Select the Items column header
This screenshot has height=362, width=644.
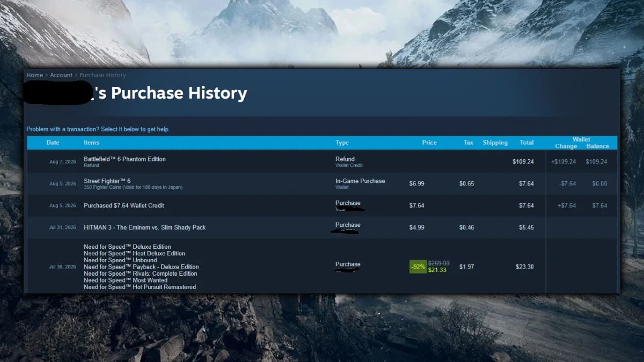[x=91, y=143]
